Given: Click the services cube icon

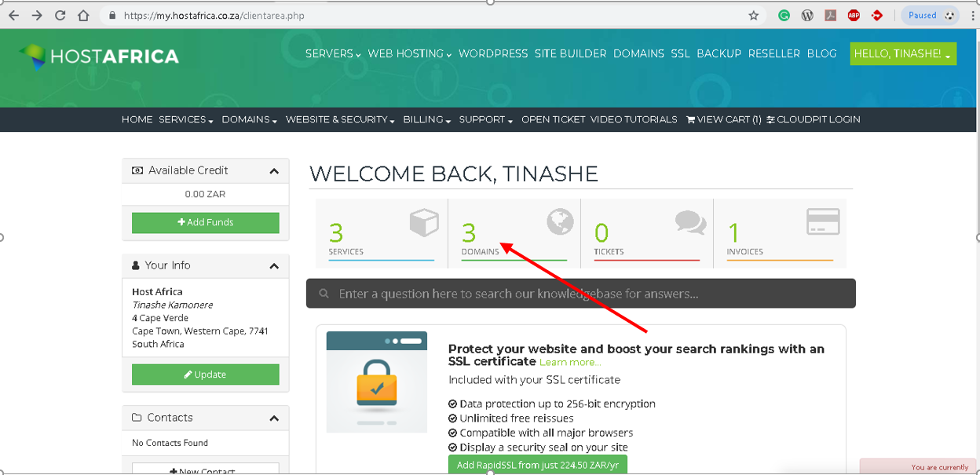Looking at the screenshot, I should click(424, 223).
